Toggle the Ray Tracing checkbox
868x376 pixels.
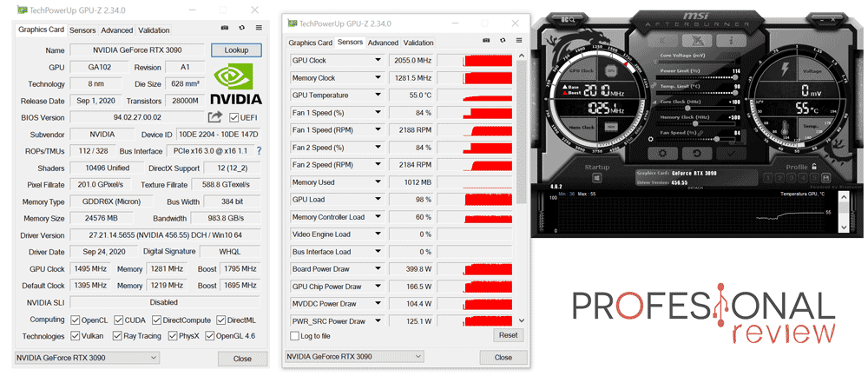[x=117, y=336]
